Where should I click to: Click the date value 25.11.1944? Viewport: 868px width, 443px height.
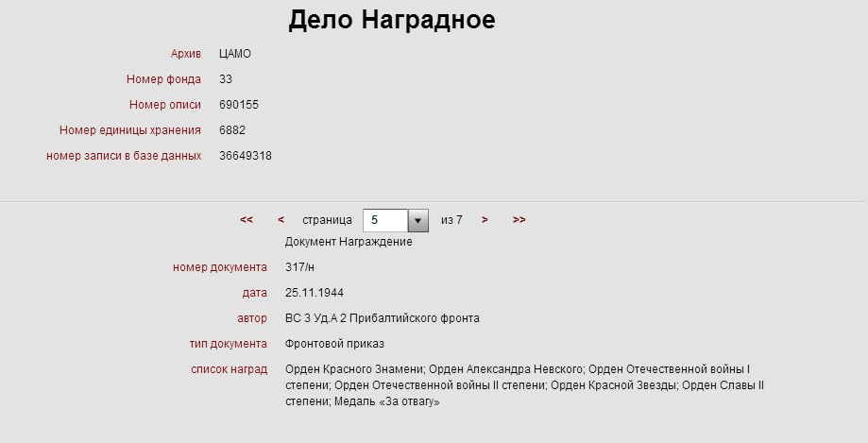point(315,293)
